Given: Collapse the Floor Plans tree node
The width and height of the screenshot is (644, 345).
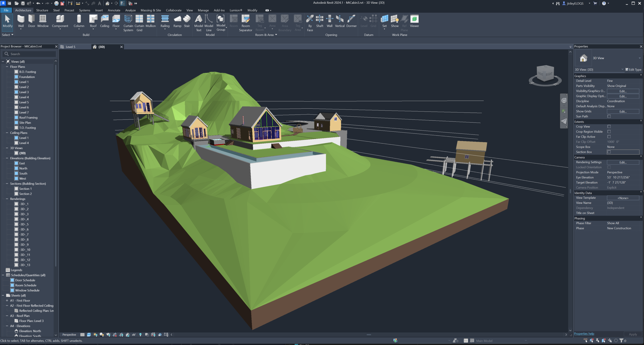Looking at the screenshot, I should (7, 67).
